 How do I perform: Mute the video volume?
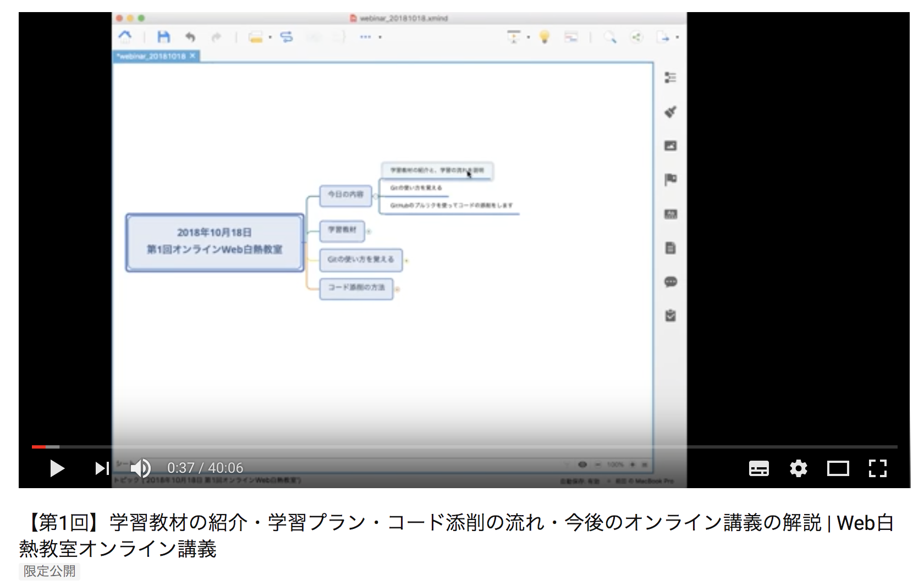[140, 468]
